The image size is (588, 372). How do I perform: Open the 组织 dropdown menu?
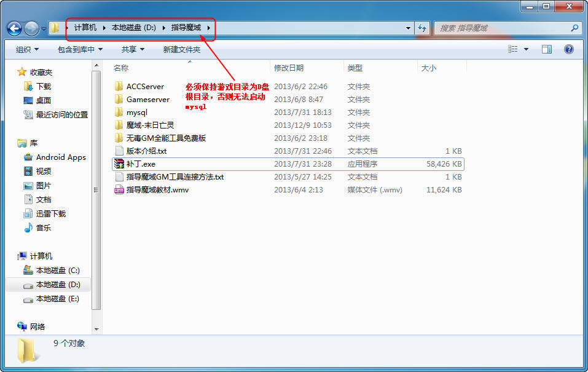(x=27, y=49)
